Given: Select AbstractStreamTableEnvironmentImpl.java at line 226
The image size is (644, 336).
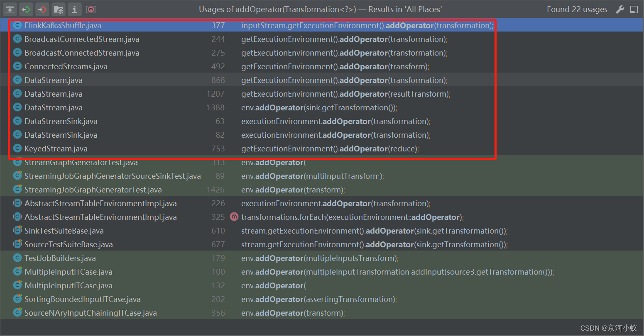Looking at the screenshot, I should pos(322,203).
